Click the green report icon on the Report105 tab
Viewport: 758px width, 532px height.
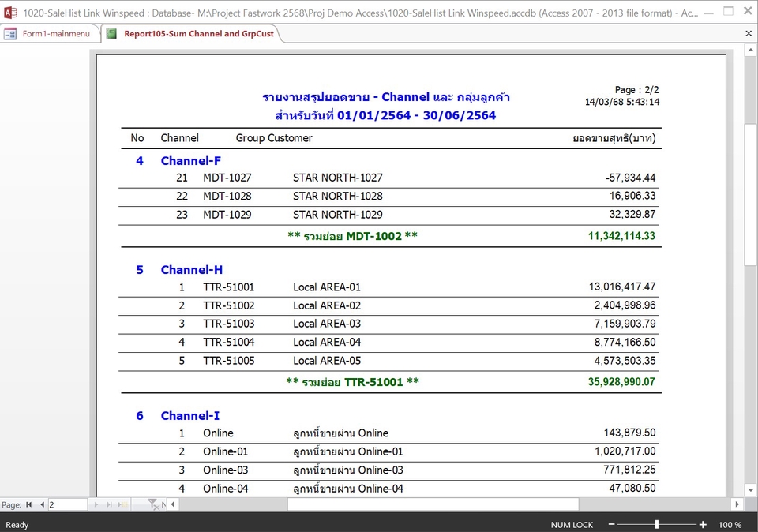click(x=110, y=33)
